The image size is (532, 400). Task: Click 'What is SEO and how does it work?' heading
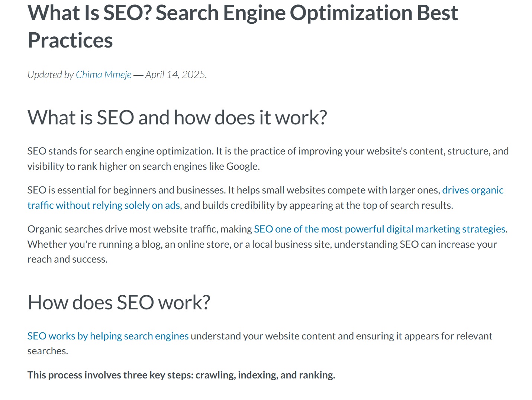(177, 117)
